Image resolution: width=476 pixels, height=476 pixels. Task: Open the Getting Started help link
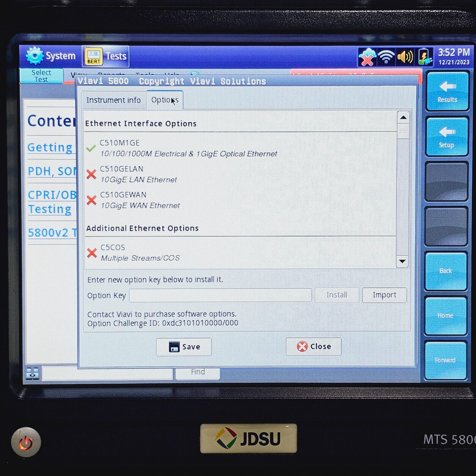click(51, 147)
